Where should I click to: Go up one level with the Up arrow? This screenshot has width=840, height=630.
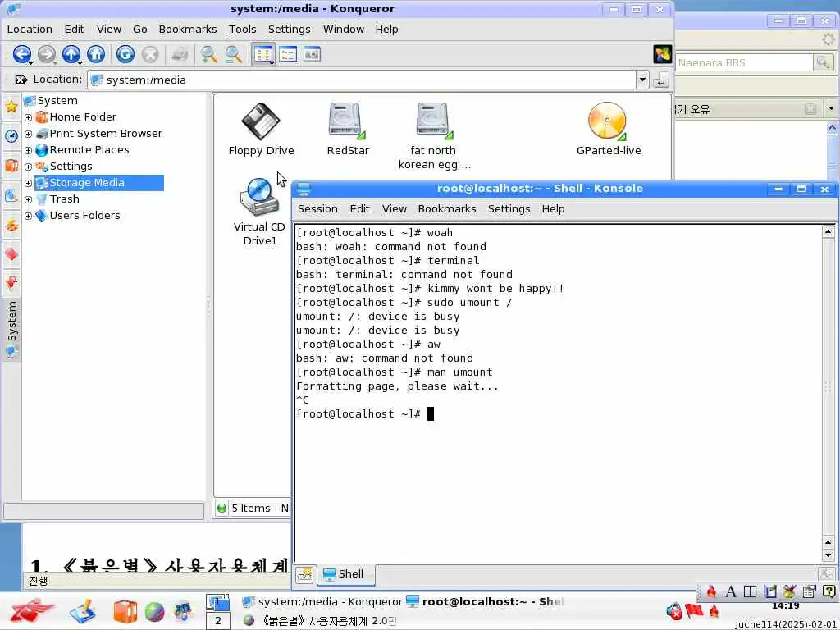point(71,54)
